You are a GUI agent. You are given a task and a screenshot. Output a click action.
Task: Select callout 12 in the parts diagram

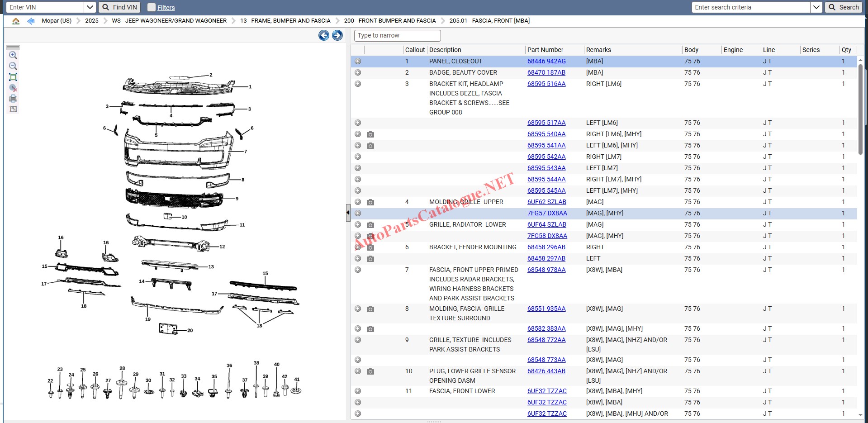(222, 247)
